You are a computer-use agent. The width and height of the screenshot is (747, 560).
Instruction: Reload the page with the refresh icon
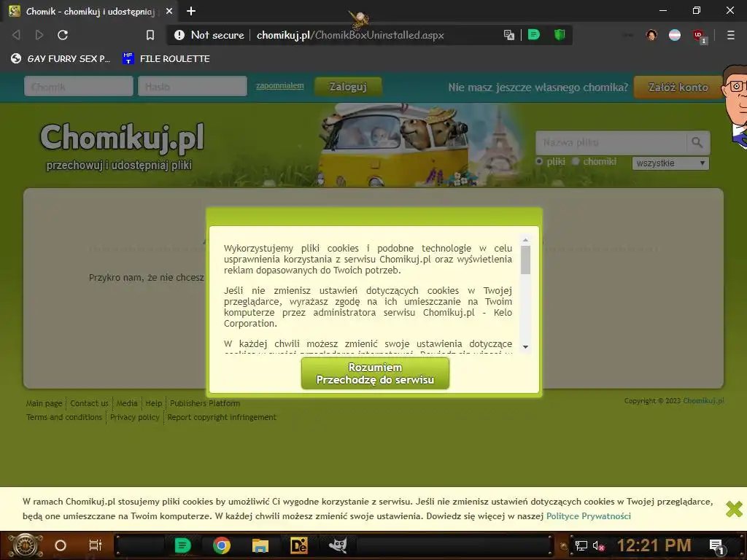pyautogui.click(x=63, y=35)
